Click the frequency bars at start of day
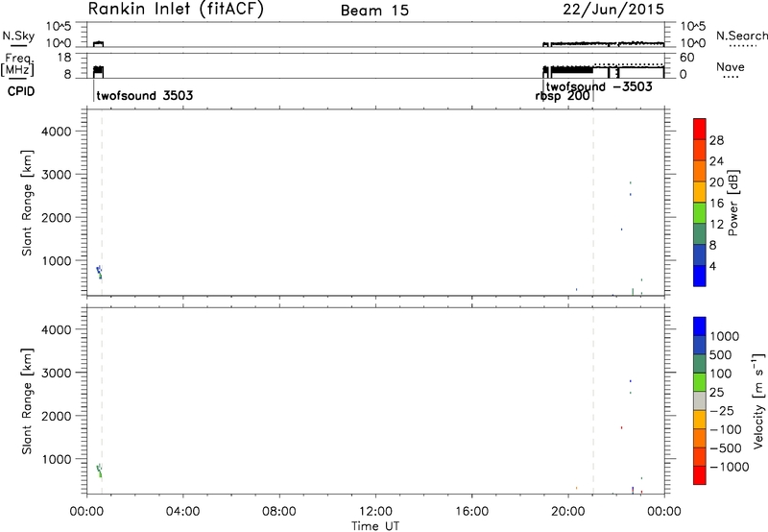 99,71
